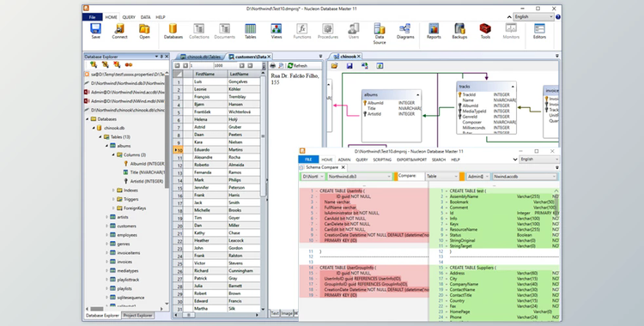This screenshot has width=644, height=326.
Task: Collapse the Databases tree node
Action: point(88,119)
